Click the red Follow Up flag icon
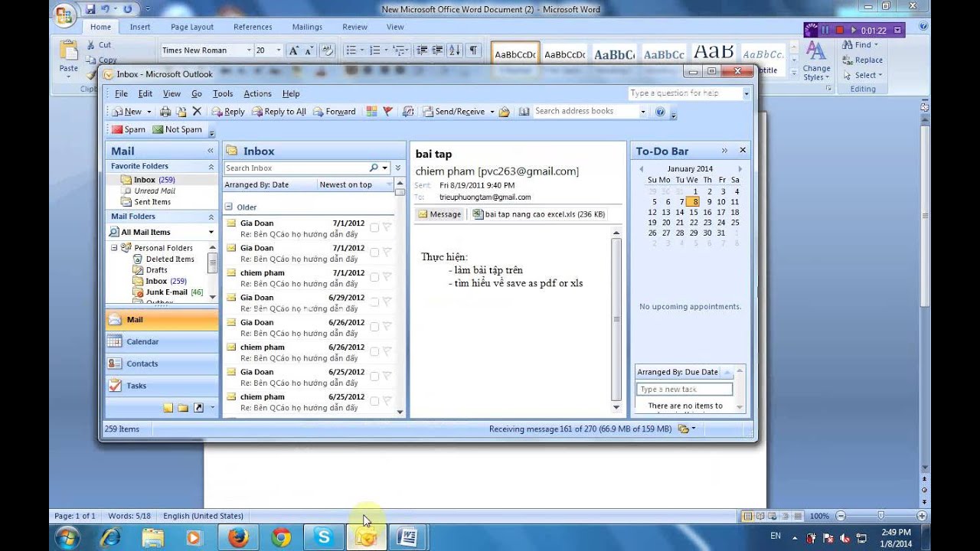Viewport: 980px width, 551px height. pos(388,112)
